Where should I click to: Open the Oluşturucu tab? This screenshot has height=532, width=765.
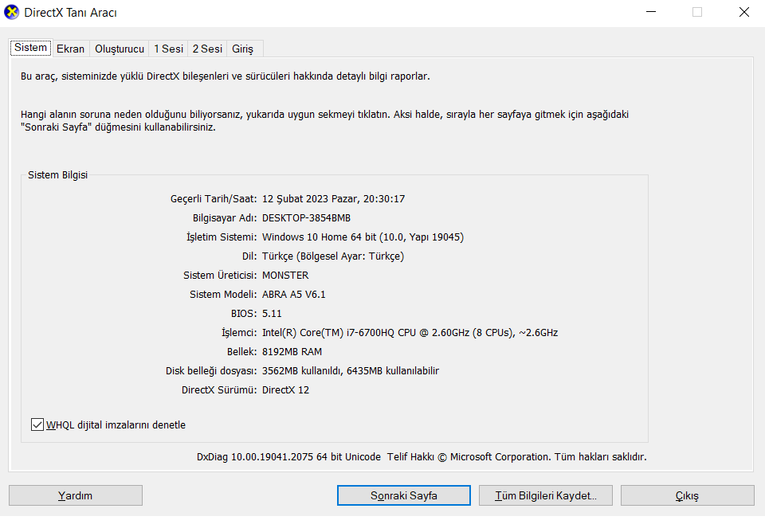coord(120,49)
